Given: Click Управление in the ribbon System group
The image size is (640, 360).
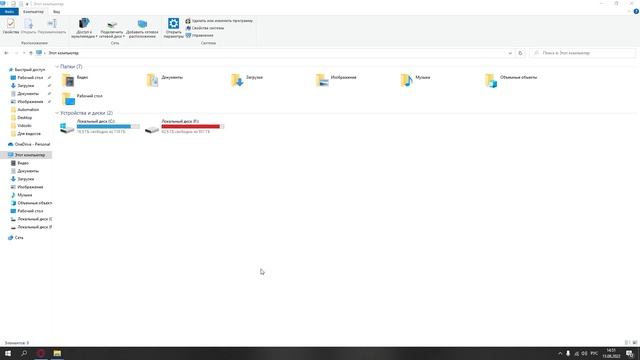Looking at the screenshot, I should 199,36.
